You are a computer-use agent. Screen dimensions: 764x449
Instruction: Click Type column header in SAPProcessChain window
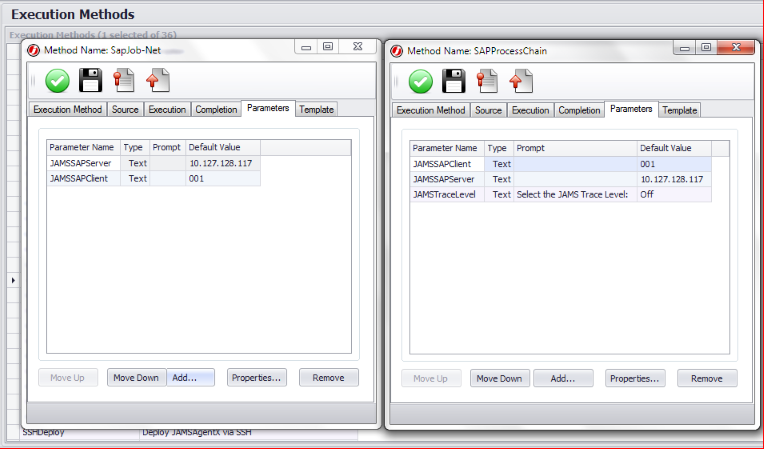(499, 148)
